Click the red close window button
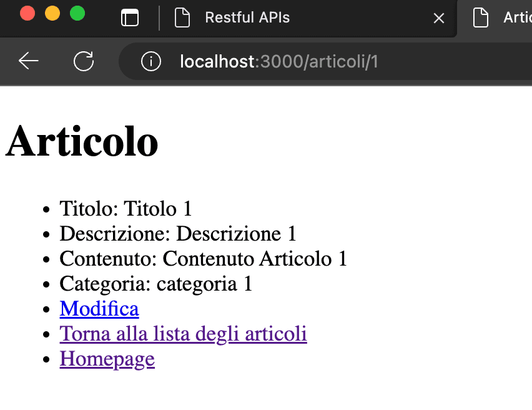This screenshot has height=410, width=532. pos(27,14)
